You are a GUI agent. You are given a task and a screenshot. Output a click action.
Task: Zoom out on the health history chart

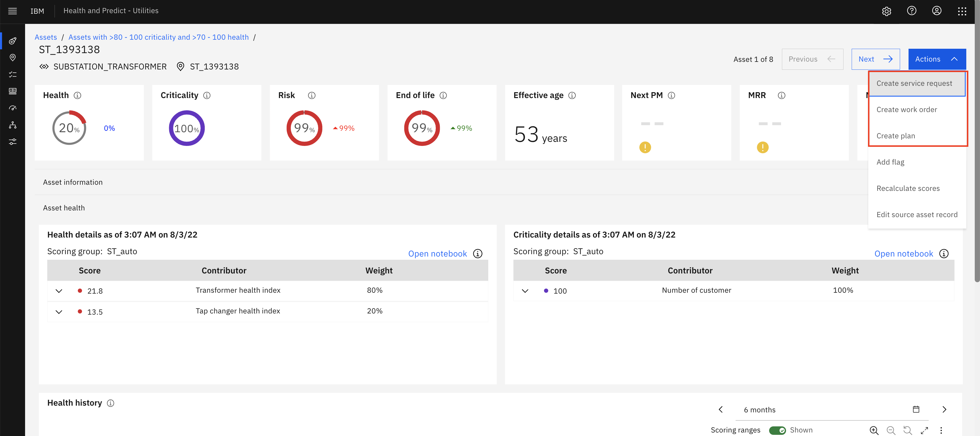[x=890, y=430]
